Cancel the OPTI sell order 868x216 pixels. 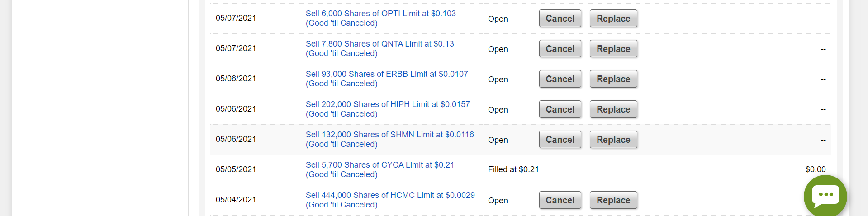click(x=560, y=19)
